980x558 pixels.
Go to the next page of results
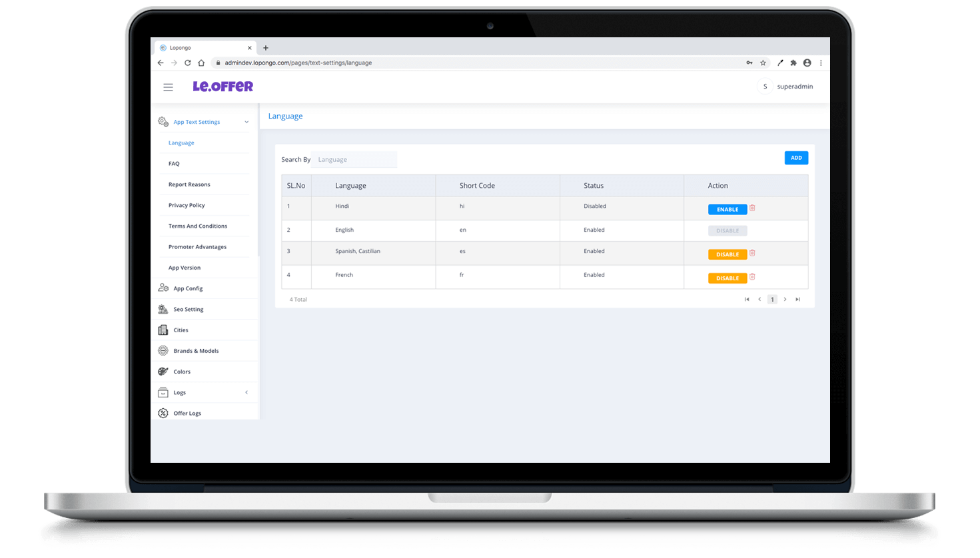point(785,299)
